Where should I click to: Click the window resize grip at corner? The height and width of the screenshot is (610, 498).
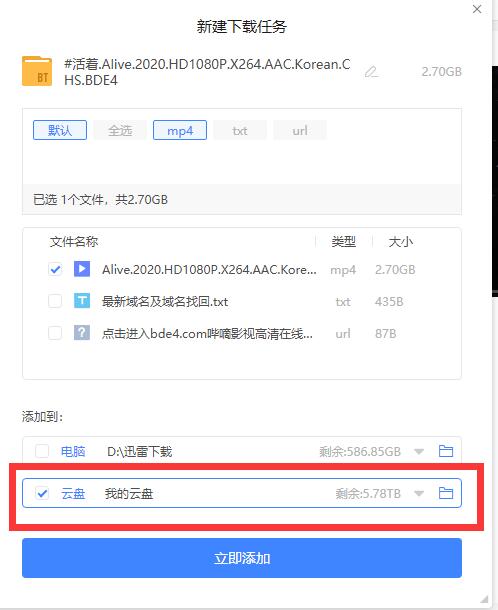click(484, 598)
